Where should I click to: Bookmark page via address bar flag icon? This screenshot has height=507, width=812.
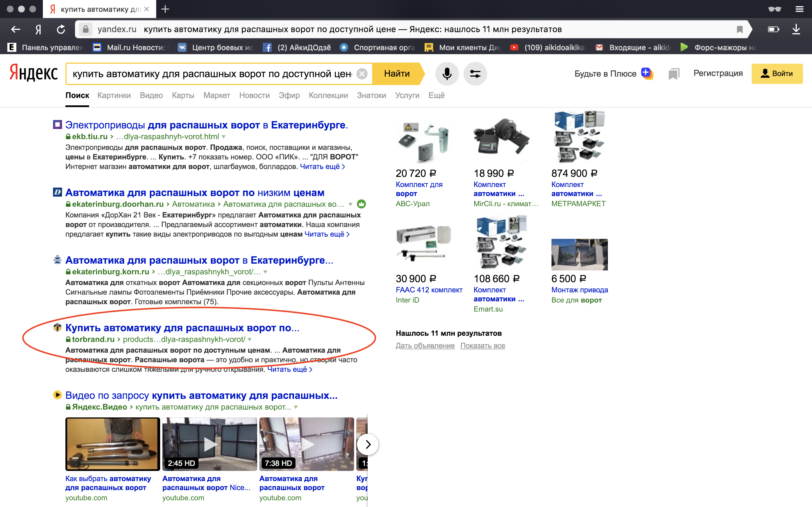click(740, 30)
